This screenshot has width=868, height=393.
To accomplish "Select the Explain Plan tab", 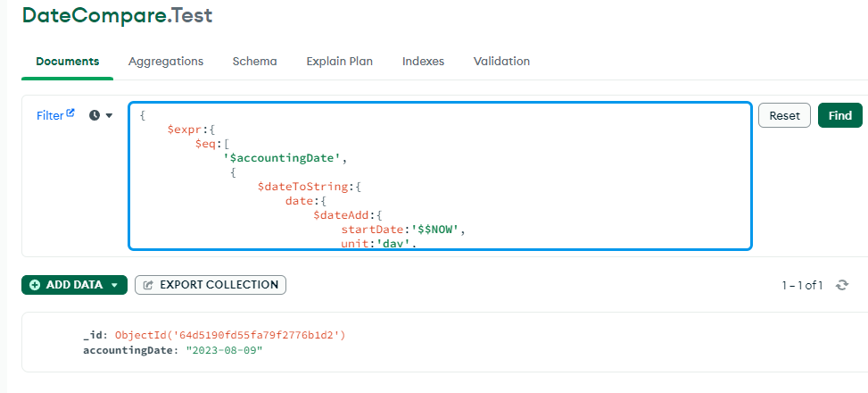I will pyautogui.click(x=339, y=62).
